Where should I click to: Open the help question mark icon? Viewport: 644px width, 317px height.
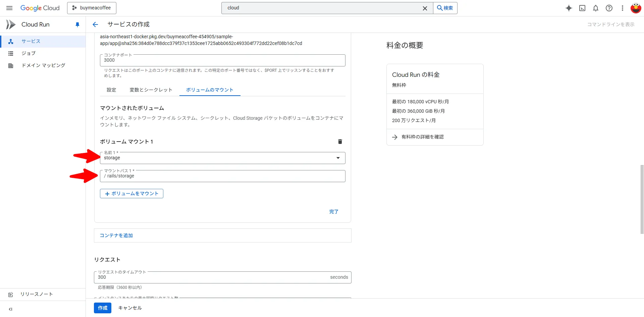tap(609, 8)
